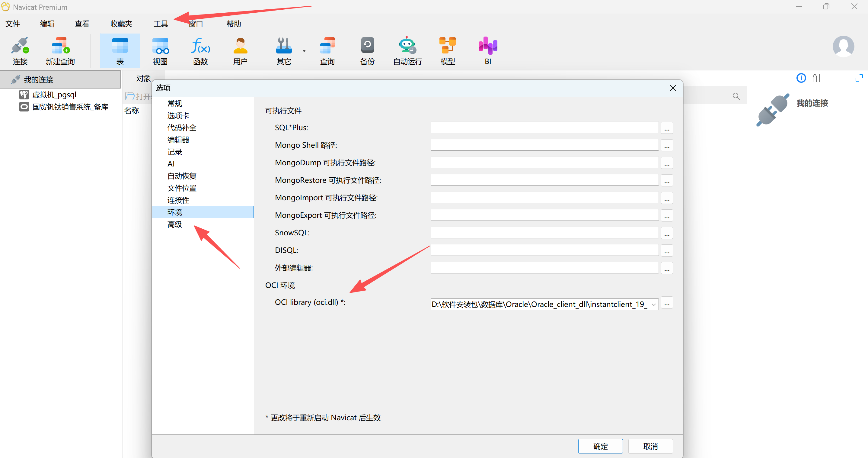
Task: Browse for Mongo Shell path
Action: pyautogui.click(x=666, y=145)
